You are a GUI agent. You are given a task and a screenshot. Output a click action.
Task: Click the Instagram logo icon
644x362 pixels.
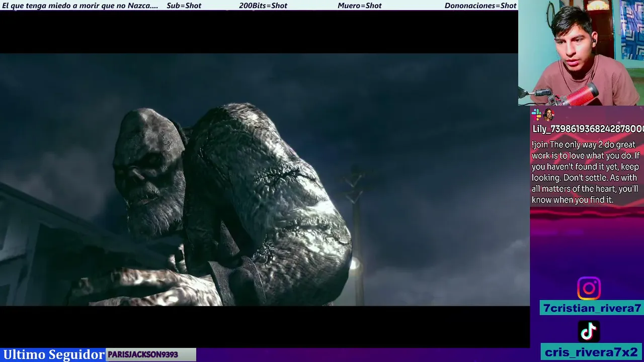click(x=589, y=288)
